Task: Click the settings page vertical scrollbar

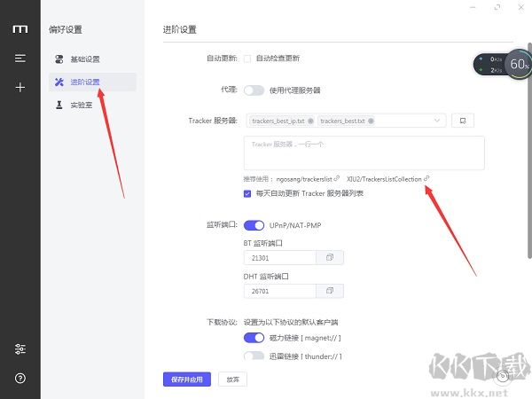Action: tap(529, 151)
